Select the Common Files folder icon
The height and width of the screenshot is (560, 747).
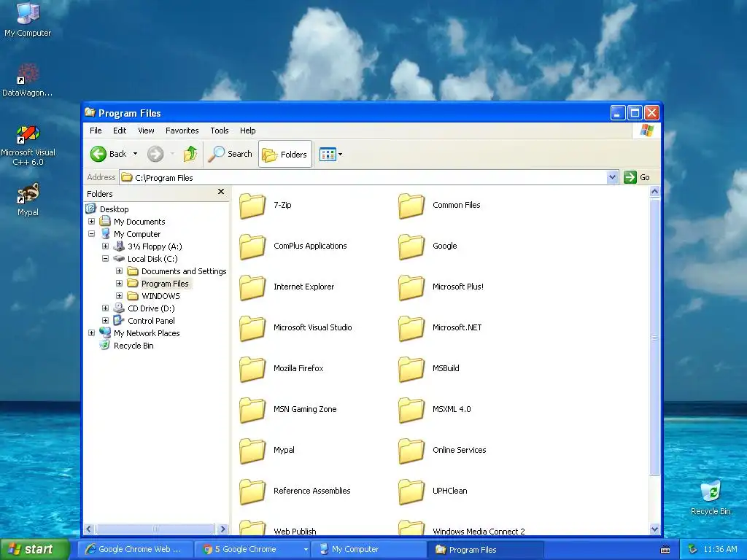point(411,206)
